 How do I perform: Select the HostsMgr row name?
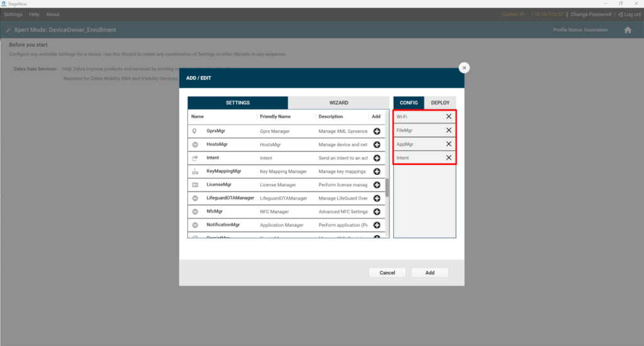(217, 145)
